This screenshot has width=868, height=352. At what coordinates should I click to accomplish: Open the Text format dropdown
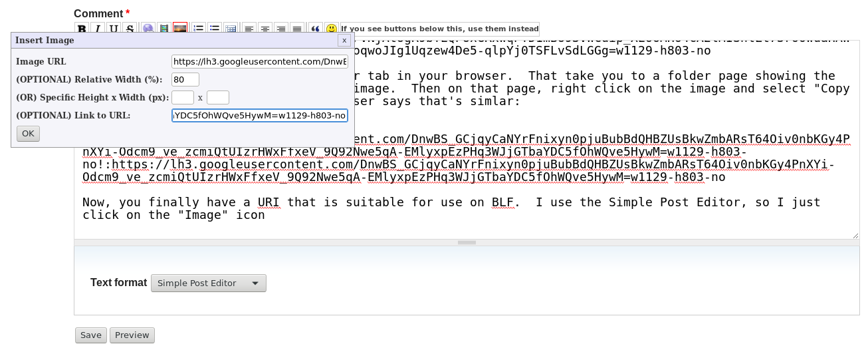tap(209, 283)
